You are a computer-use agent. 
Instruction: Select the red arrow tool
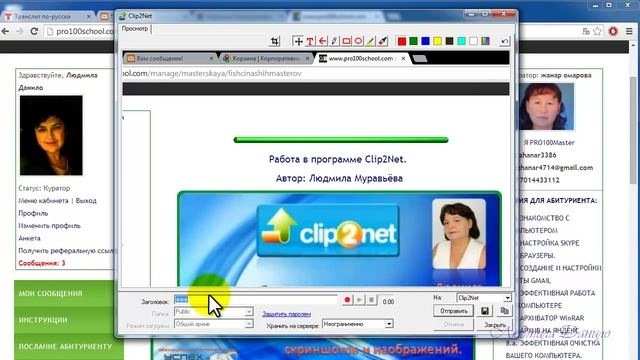point(322,41)
